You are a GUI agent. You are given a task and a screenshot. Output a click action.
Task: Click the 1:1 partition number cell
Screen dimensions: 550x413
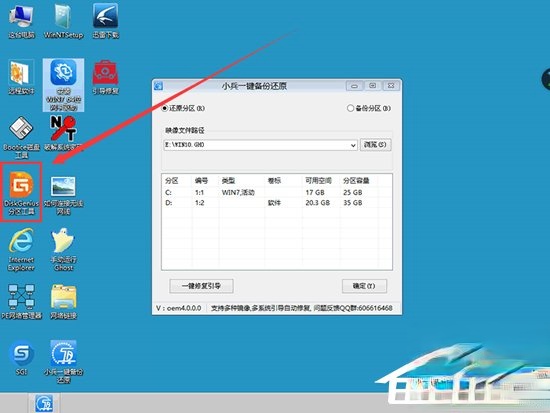click(200, 193)
